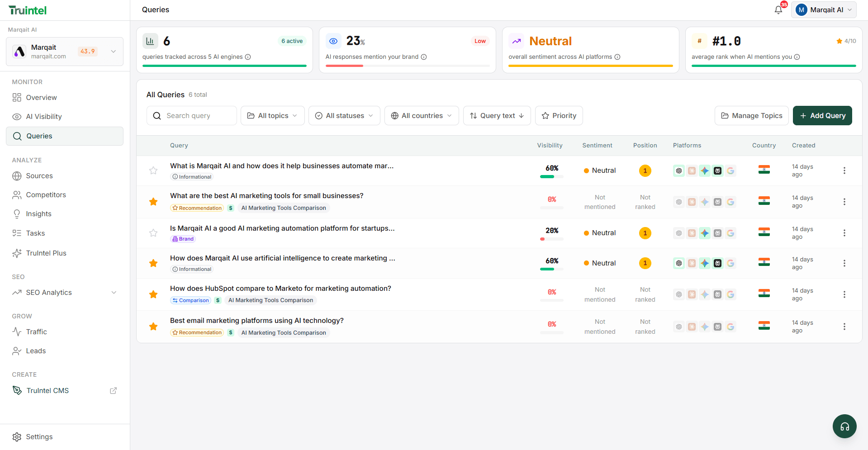
Task: Open TruIntel CMS external link icon
Action: [114, 391]
